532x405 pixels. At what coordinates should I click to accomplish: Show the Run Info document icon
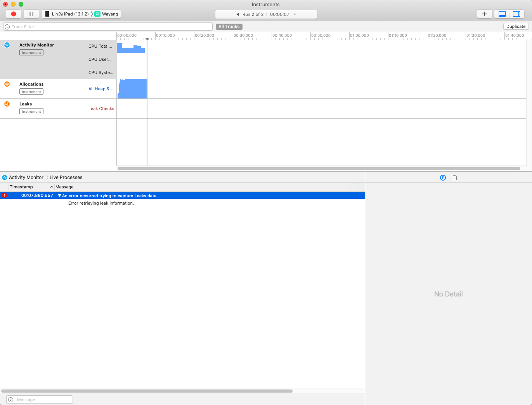[455, 178]
